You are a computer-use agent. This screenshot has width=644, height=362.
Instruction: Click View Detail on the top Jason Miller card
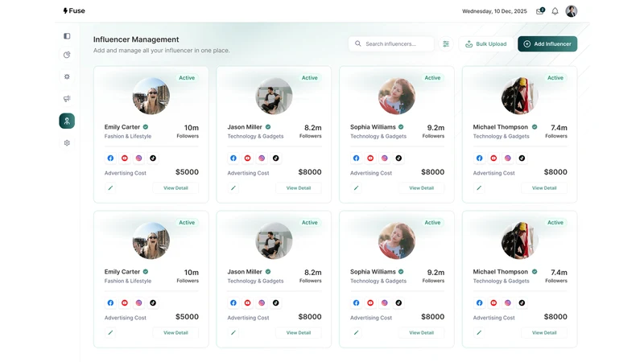pyautogui.click(x=299, y=188)
